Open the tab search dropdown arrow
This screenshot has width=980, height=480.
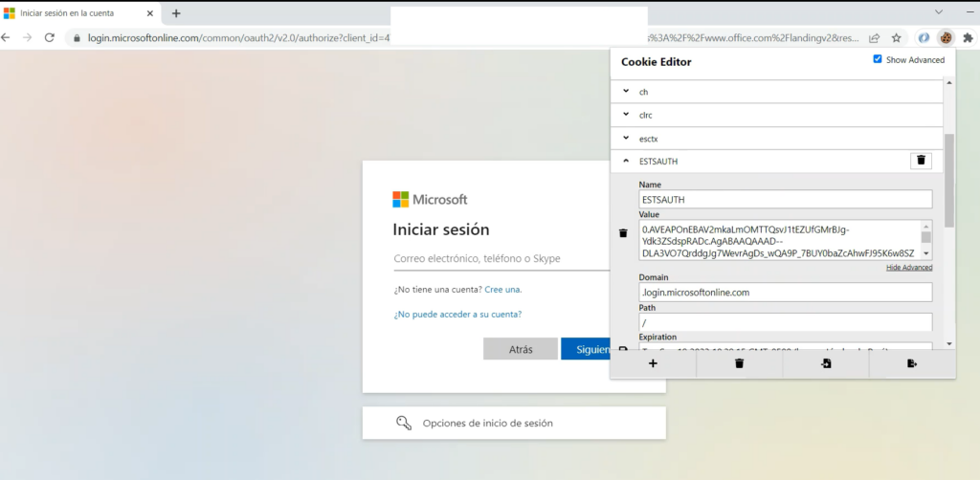click(938, 11)
